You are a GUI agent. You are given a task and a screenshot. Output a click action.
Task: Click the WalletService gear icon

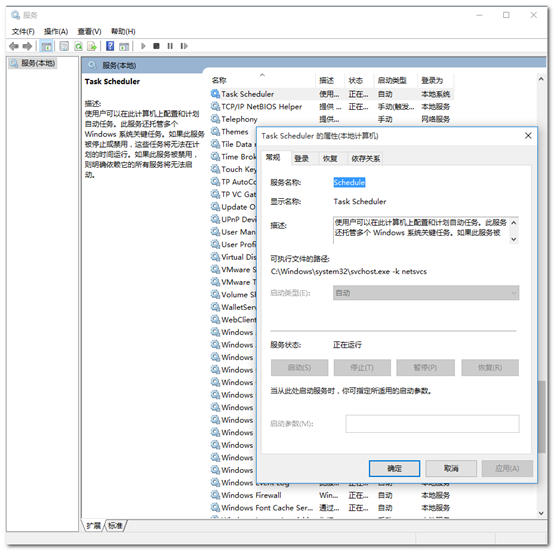[x=215, y=307]
